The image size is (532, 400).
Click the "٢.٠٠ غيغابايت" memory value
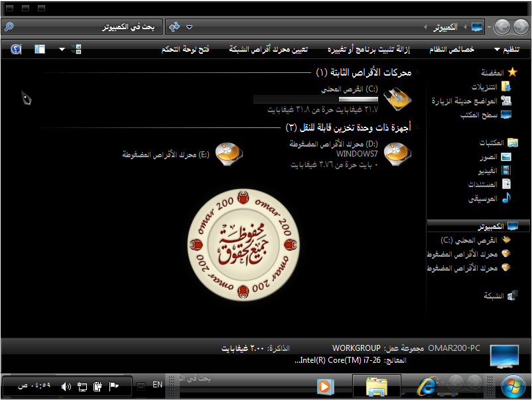[x=243, y=348]
